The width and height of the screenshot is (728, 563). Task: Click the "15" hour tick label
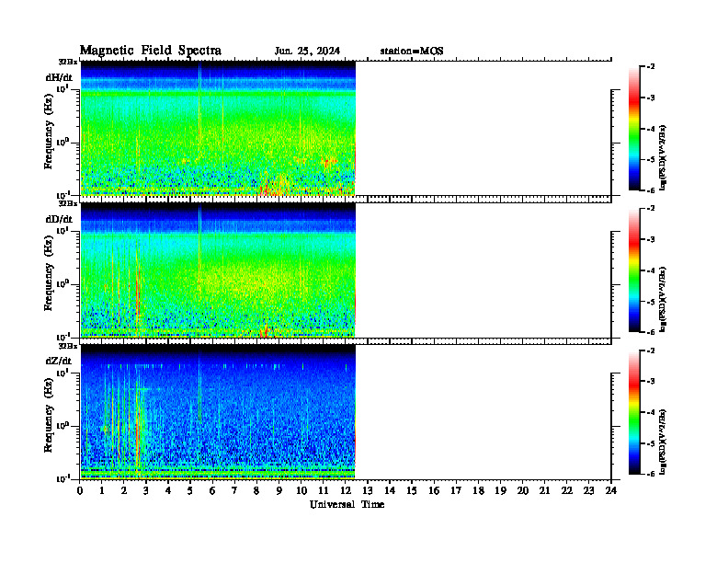click(x=412, y=491)
